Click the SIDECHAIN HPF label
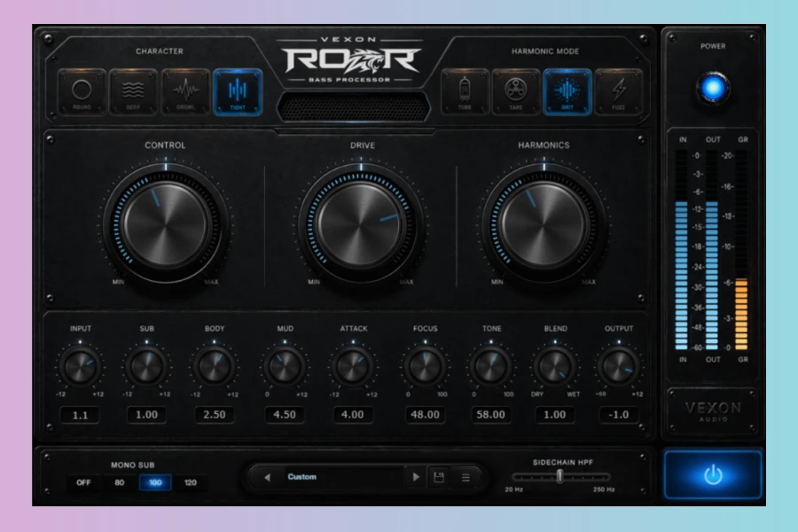Image resolution: width=798 pixels, height=532 pixels. point(563,462)
